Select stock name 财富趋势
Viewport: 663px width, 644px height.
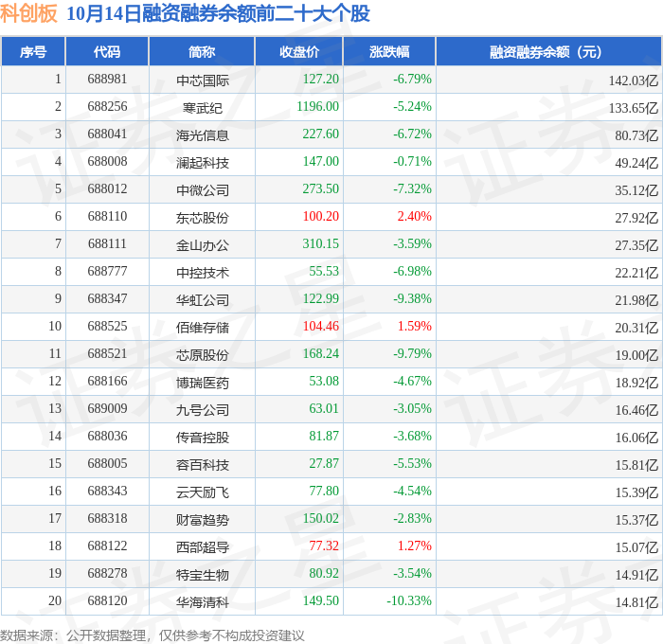click(203, 520)
